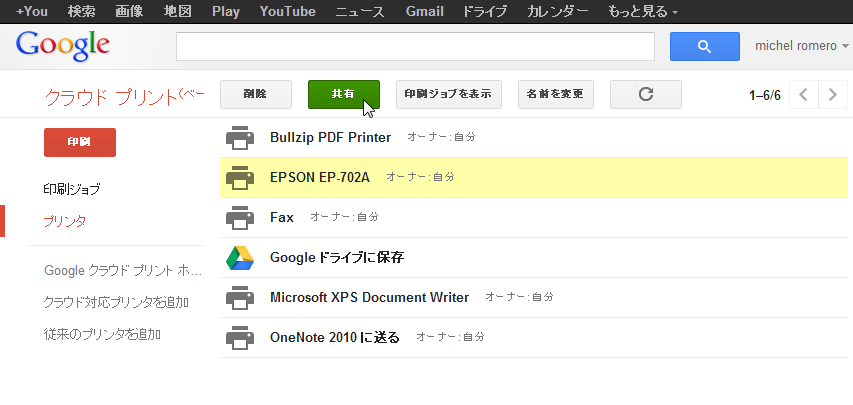
Task: Click the クラウド プリント title
Action: coord(125,97)
